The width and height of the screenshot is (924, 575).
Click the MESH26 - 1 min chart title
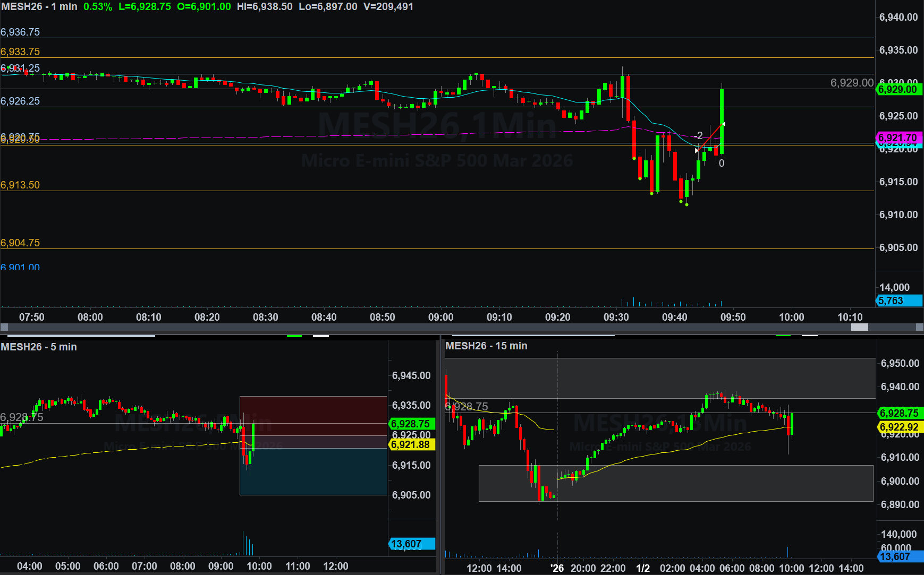[39, 7]
